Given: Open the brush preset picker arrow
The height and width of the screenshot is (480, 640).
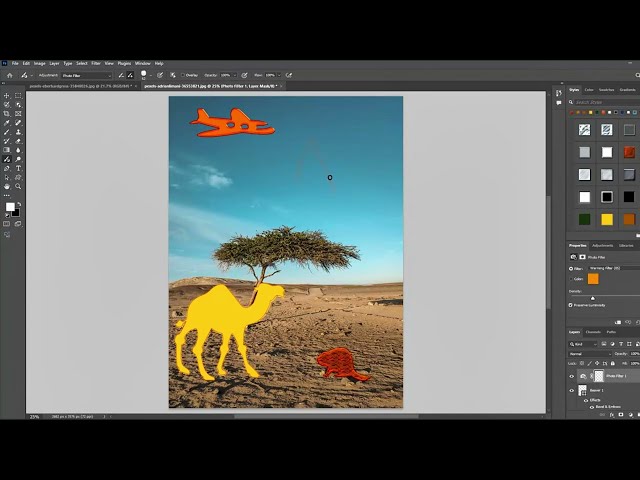Looking at the screenshot, I should (151, 75).
